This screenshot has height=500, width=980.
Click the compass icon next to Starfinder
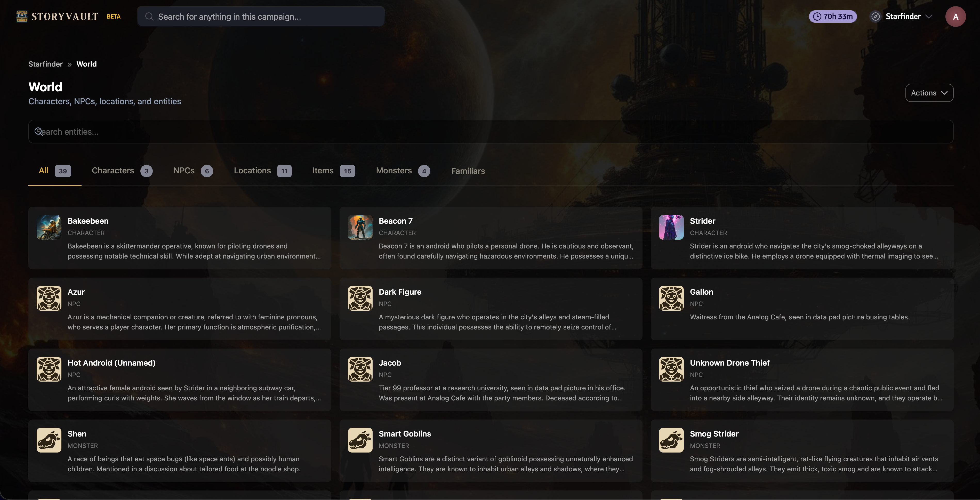pos(875,16)
